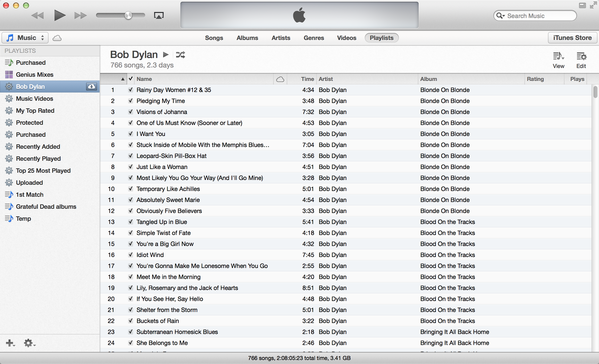
Task: Click download icon on Bob Dylan playlist
Action: click(92, 86)
